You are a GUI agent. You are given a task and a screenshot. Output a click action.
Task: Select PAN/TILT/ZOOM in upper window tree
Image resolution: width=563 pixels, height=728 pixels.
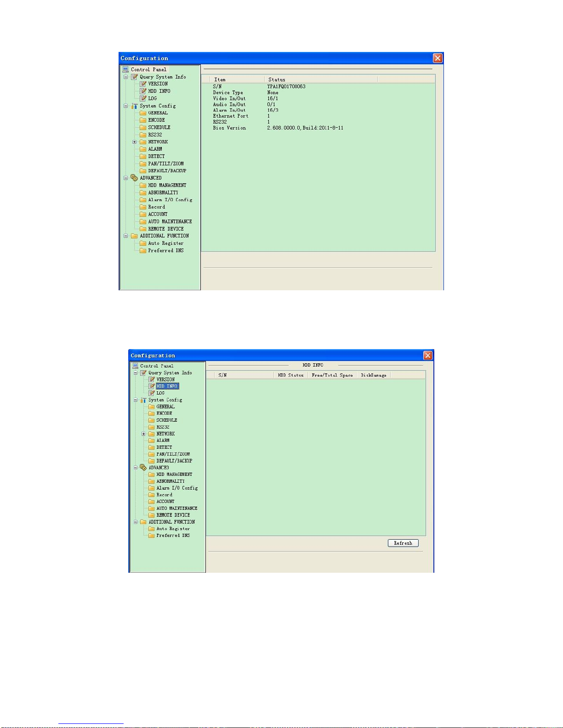(166, 164)
